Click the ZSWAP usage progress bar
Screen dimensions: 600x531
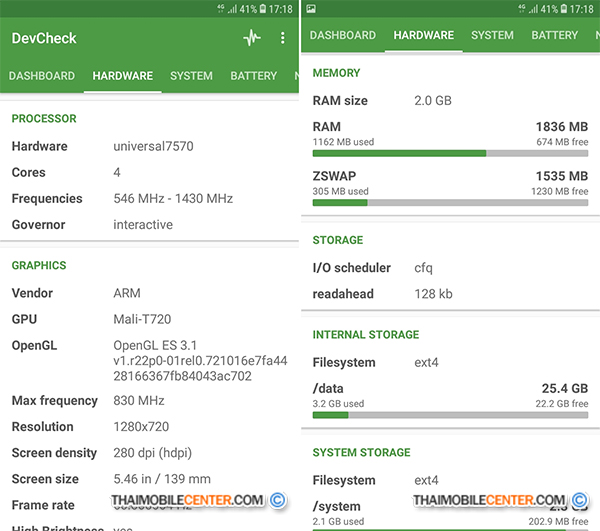(x=450, y=203)
